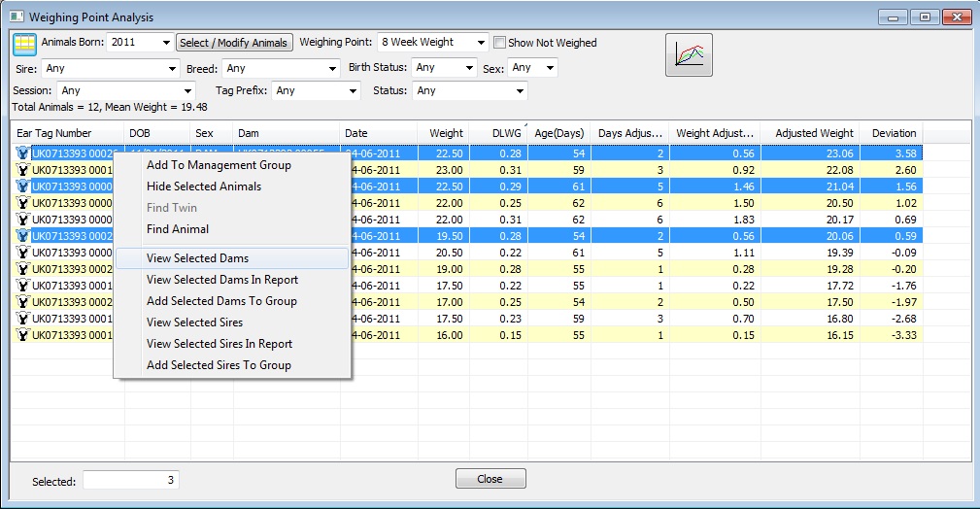Sort by the Deviation column header
This screenshot has width=980, height=509.
coord(892,133)
